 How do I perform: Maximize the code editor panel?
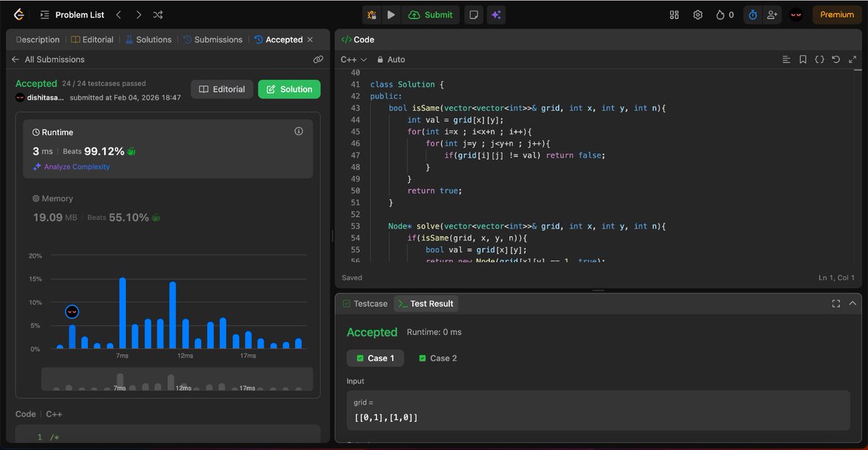853,59
